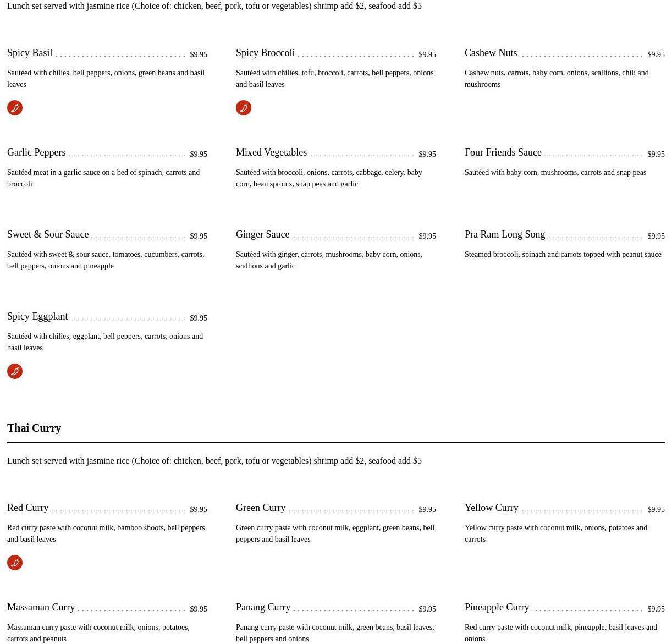The image size is (672, 644).
Task: Click the Spicy Broccoli ingredients description text
Action: pos(334,79)
